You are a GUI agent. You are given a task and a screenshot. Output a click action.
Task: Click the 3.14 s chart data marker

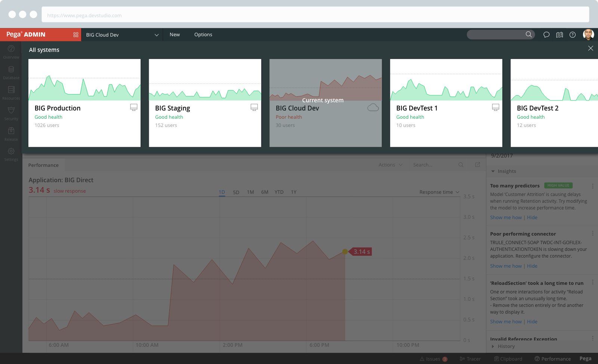(345, 252)
